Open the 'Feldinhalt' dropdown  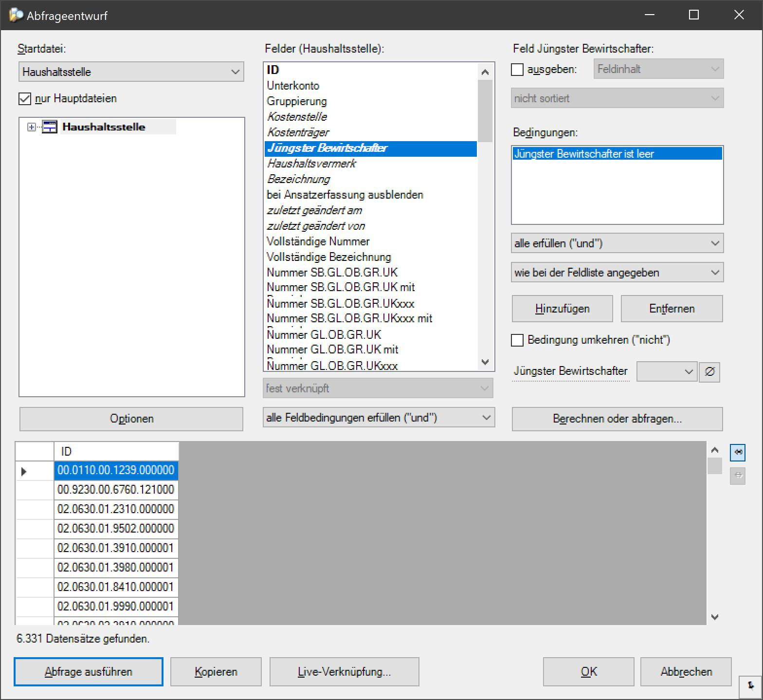click(658, 69)
